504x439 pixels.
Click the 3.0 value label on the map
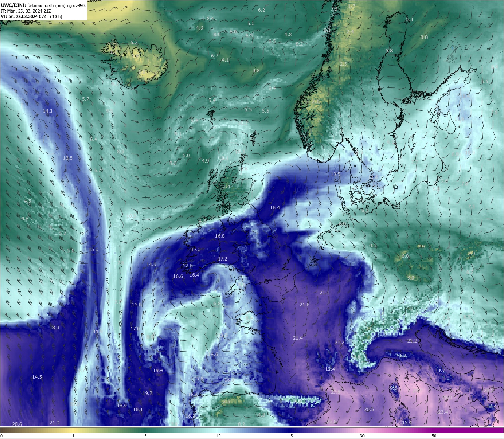tap(411, 278)
